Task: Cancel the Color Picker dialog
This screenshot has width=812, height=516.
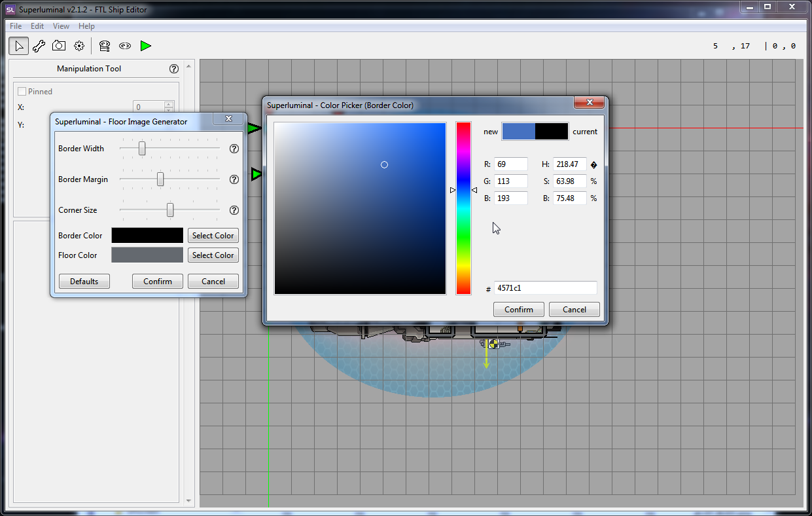Action: tap(574, 310)
